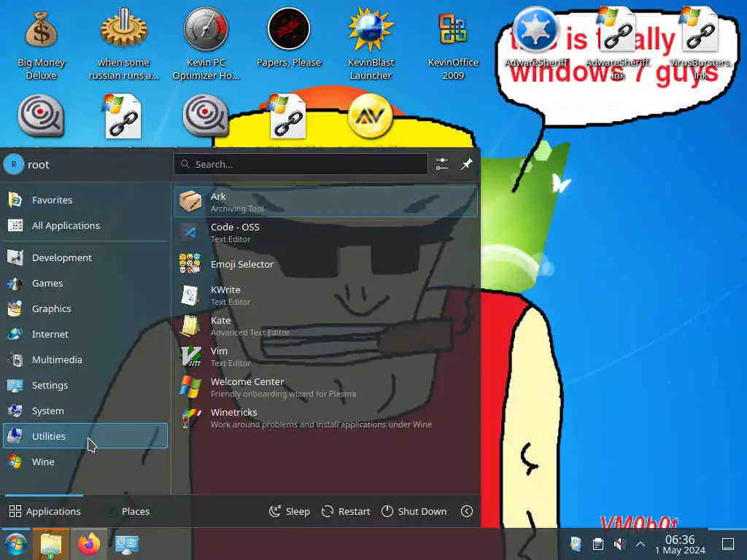Open clipboard tray icon
Screen dimensions: 747x560
pyautogui.click(x=598, y=544)
